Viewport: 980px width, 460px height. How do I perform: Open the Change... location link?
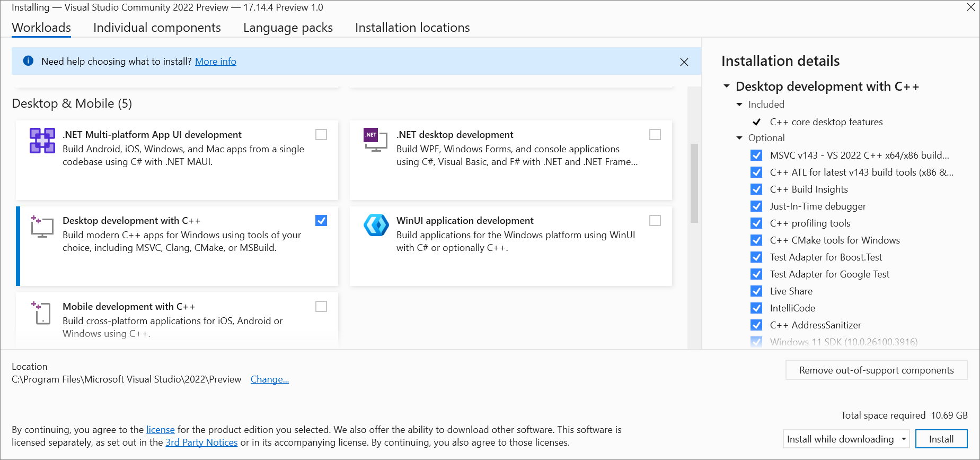pos(270,379)
